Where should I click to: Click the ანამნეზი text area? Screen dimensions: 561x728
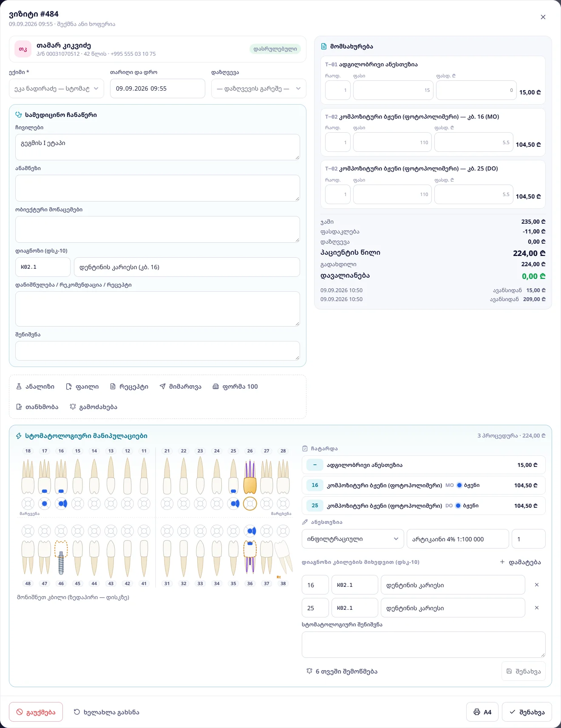[158, 188]
